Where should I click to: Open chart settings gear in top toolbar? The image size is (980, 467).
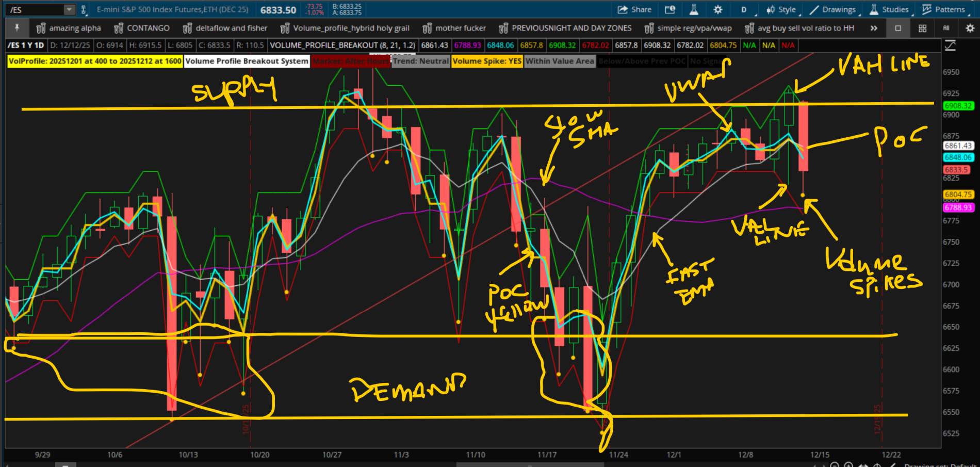click(717, 9)
